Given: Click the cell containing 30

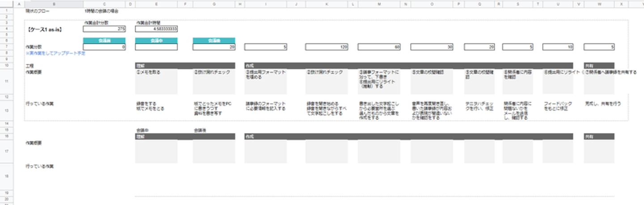Looking at the screenshot, I should tap(432, 46).
